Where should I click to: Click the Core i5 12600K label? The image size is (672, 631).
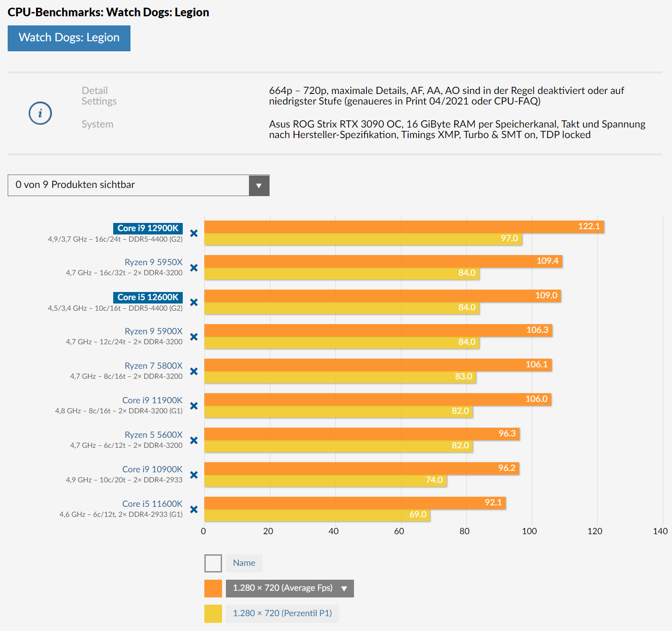148,297
